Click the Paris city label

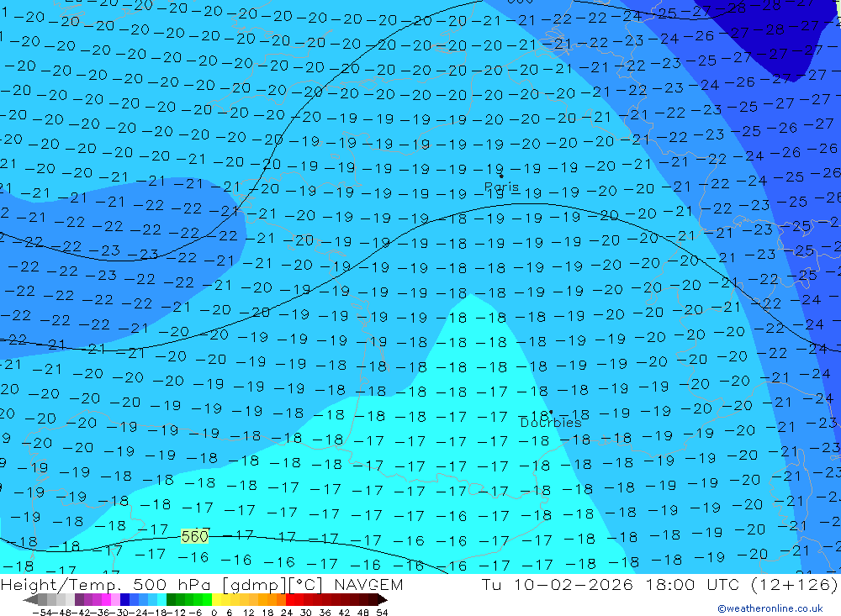click(x=501, y=187)
